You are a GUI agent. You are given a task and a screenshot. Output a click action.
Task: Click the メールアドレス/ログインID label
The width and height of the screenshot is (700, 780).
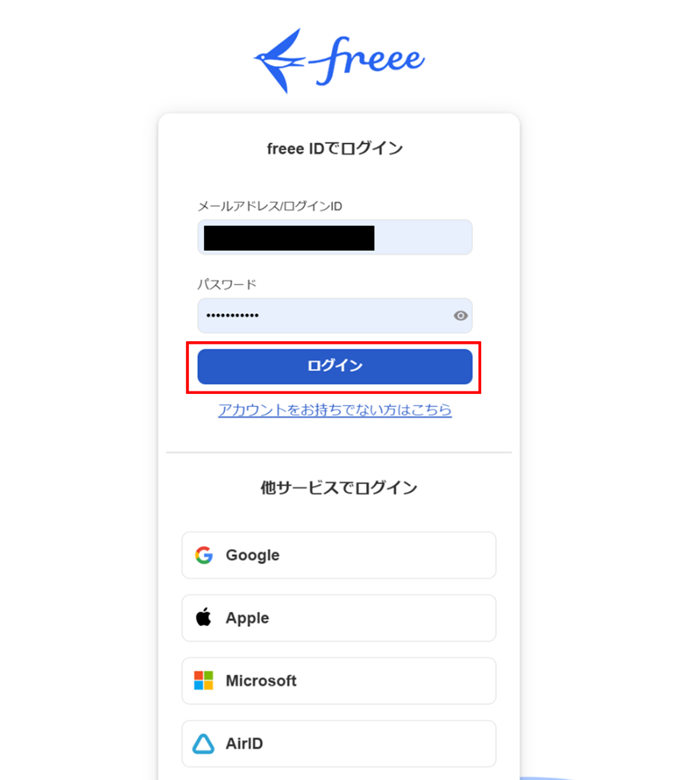click(x=270, y=206)
